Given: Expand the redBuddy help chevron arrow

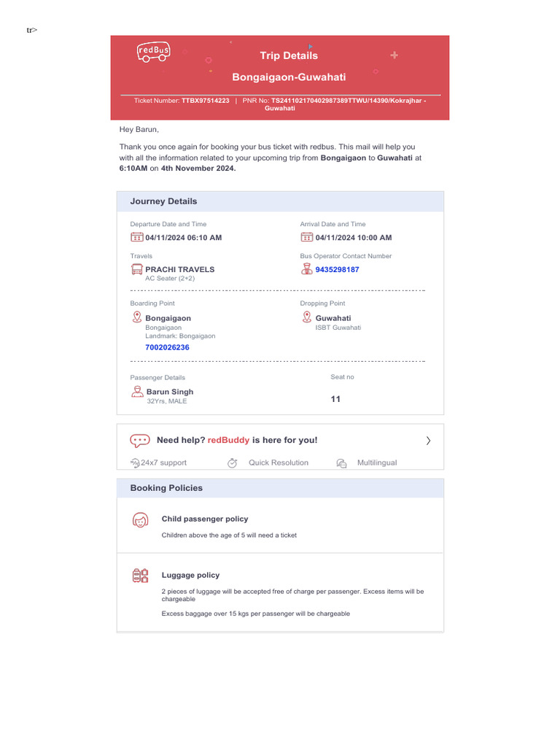Looking at the screenshot, I should [428, 441].
